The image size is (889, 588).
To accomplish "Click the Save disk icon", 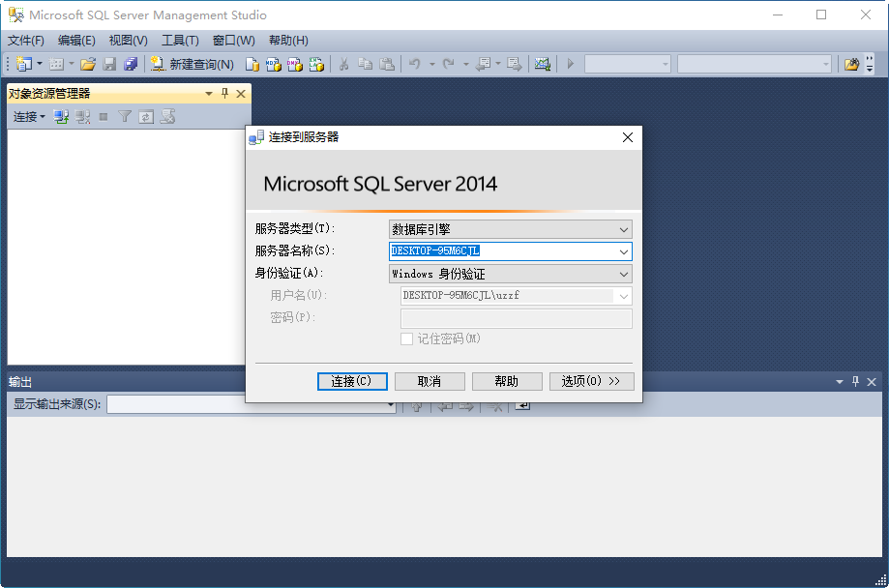I will click(x=109, y=64).
